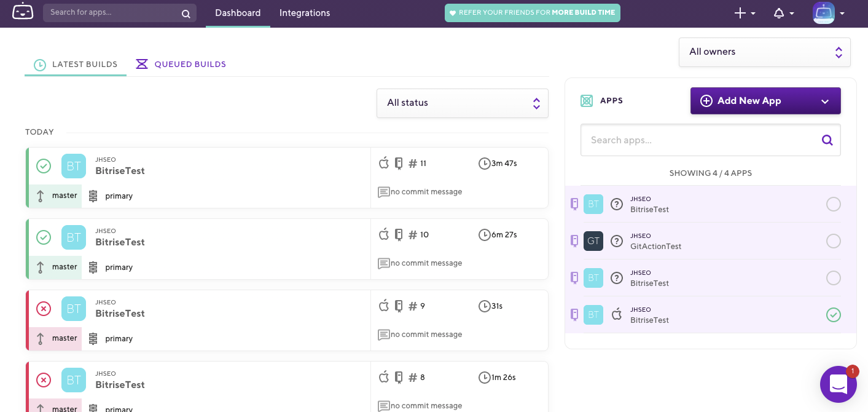Click failed status icon of build 8
The height and width of the screenshot is (412, 868).
pyautogui.click(x=44, y=380)
